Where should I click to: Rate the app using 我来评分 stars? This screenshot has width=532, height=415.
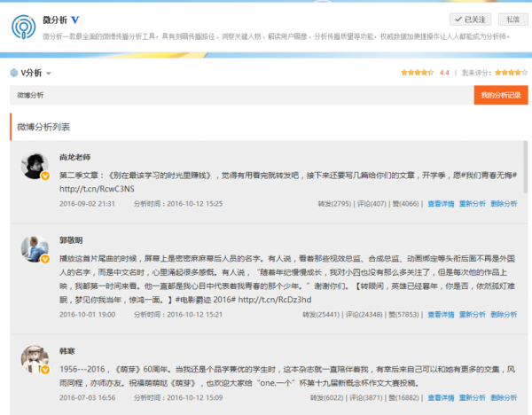[x=510, y=73]
